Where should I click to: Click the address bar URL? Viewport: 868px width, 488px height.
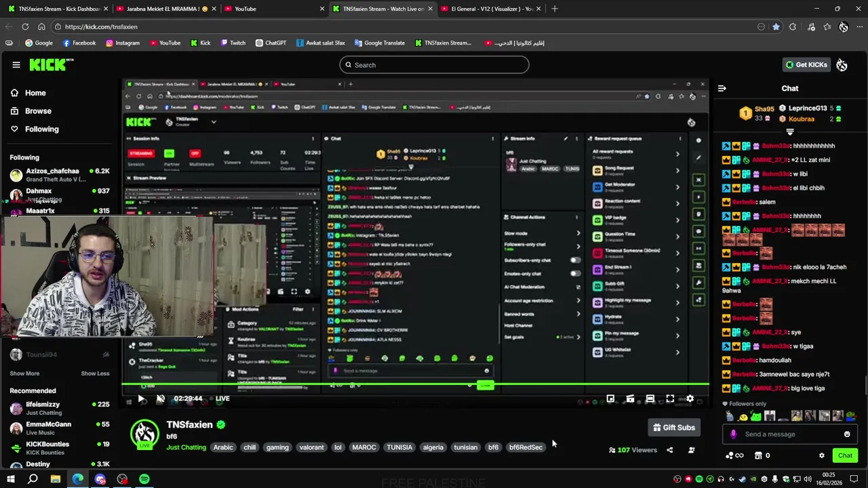point(101,26)
